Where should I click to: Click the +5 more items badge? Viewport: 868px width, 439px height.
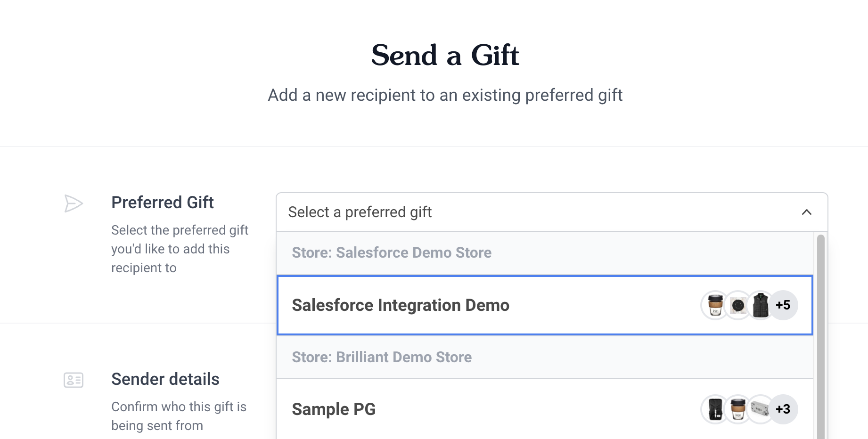click(783, 305)
